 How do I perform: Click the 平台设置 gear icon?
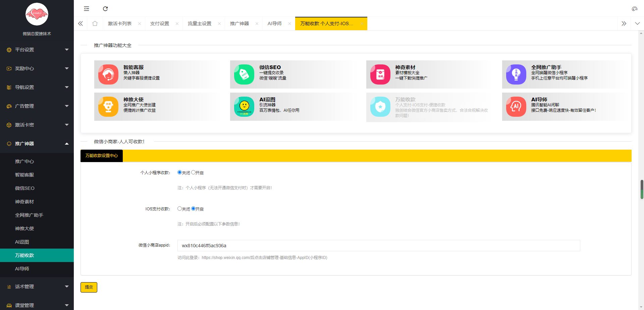pyautogui.click(x=9, y=50)
